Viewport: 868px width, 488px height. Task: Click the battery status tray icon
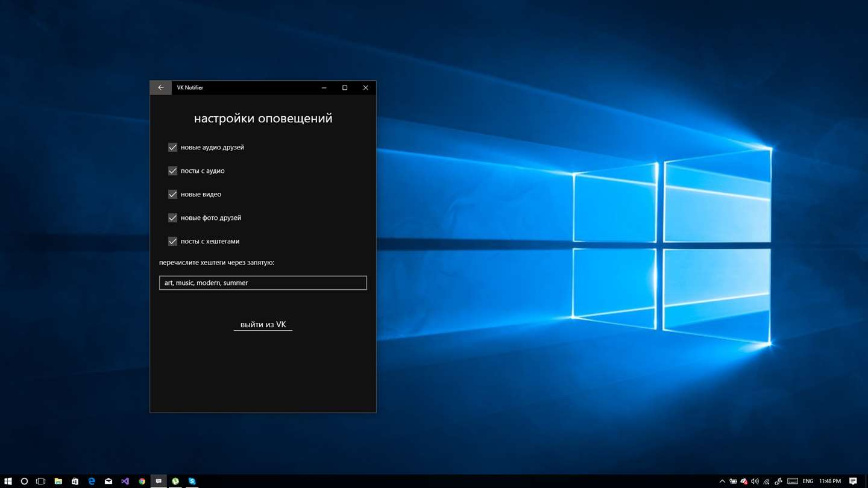click(x=733, y=481)
